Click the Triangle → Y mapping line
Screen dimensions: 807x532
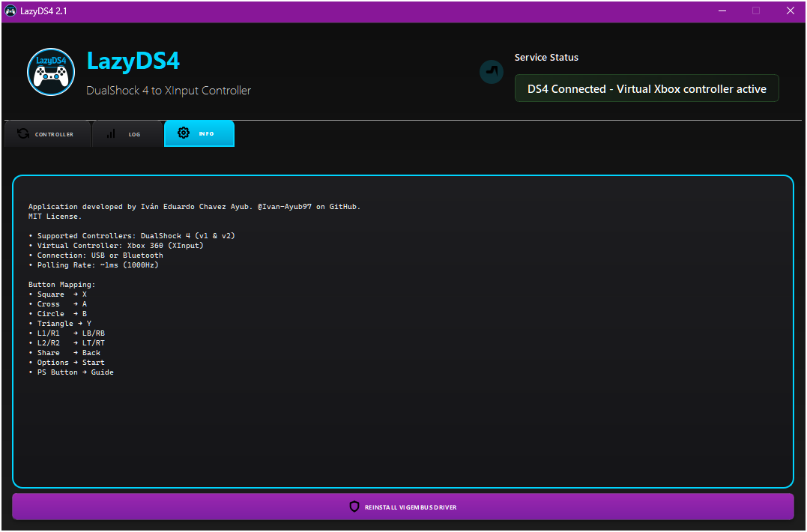pos(60,324)
